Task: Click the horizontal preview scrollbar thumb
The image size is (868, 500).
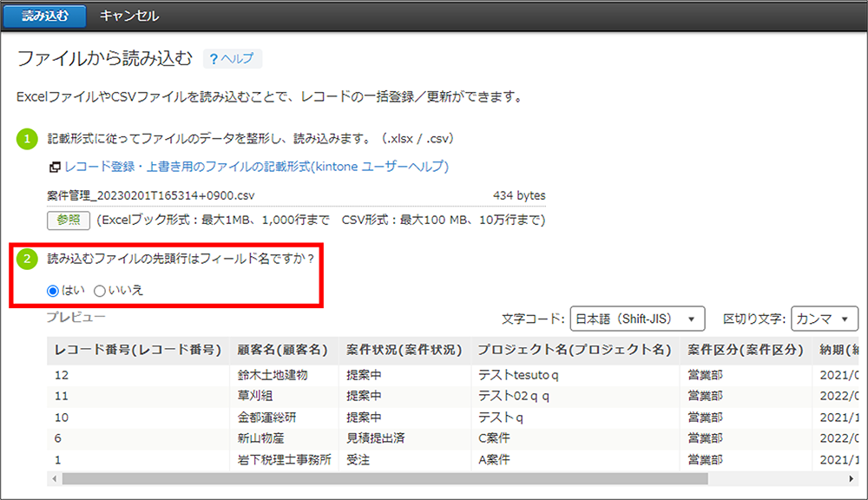Action: point(385,478)
